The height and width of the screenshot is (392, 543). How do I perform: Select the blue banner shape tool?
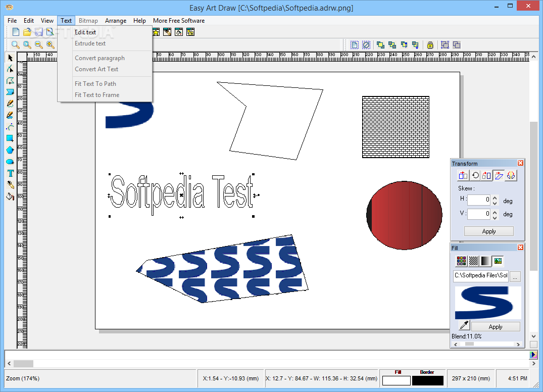click(x=10, y=92)
